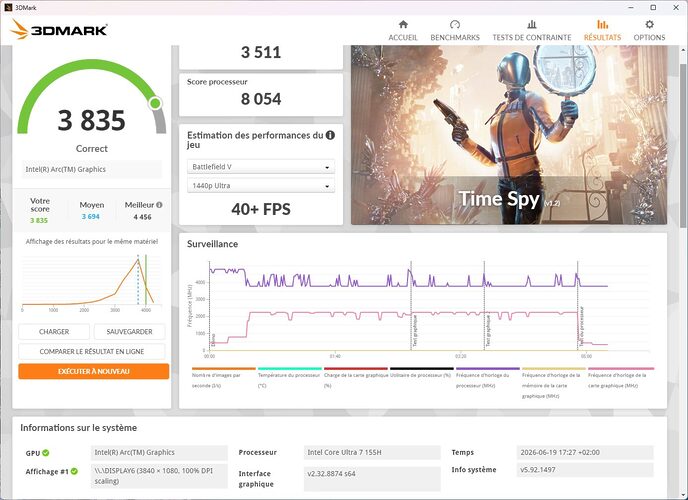Screen dimensions: 688x500
Task: Toggle the Fréquence d'horloge de la mémoire legend
Action: point(554,383)
